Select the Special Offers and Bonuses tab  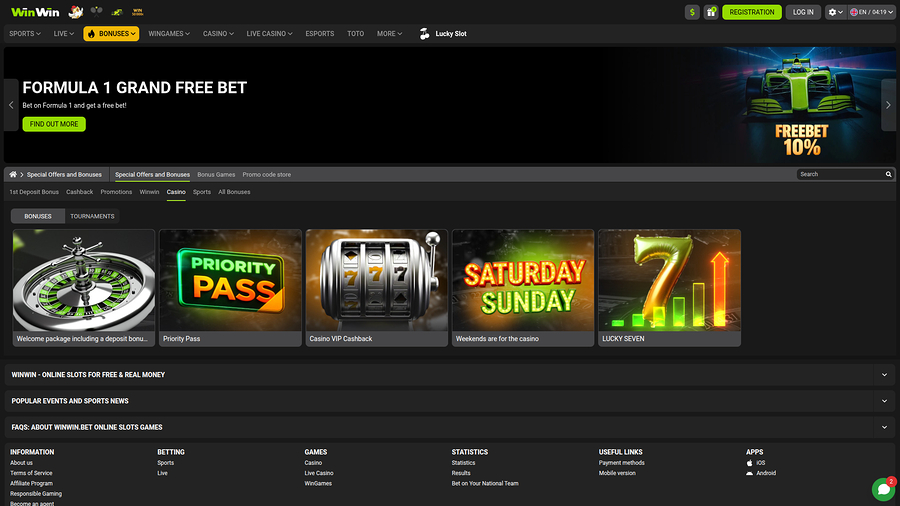[x=152, y=174]
